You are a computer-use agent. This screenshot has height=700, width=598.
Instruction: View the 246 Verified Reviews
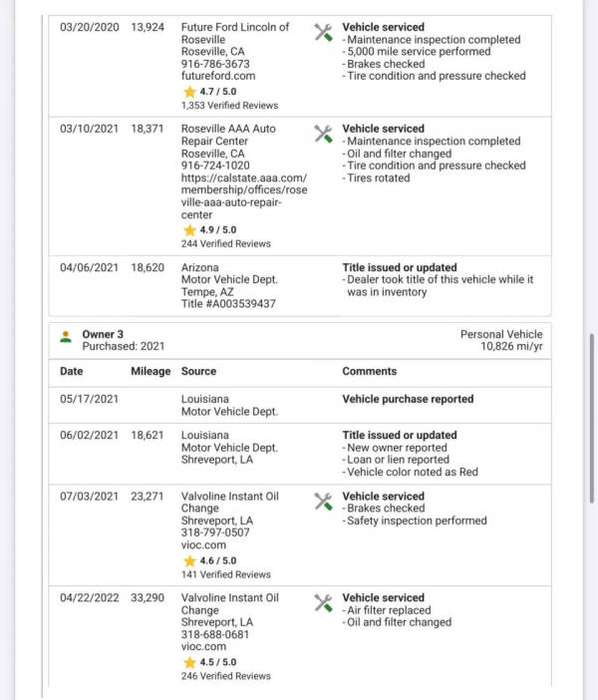point(225,676)
